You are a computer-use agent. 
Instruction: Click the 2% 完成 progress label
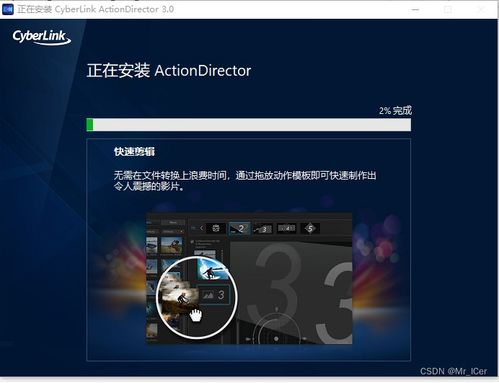(x=395, y=110)
